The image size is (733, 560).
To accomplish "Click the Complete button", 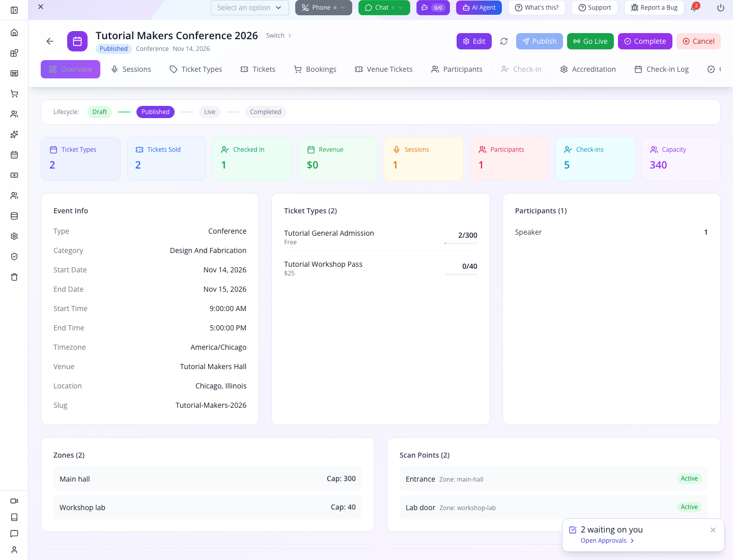I will 645,41.
